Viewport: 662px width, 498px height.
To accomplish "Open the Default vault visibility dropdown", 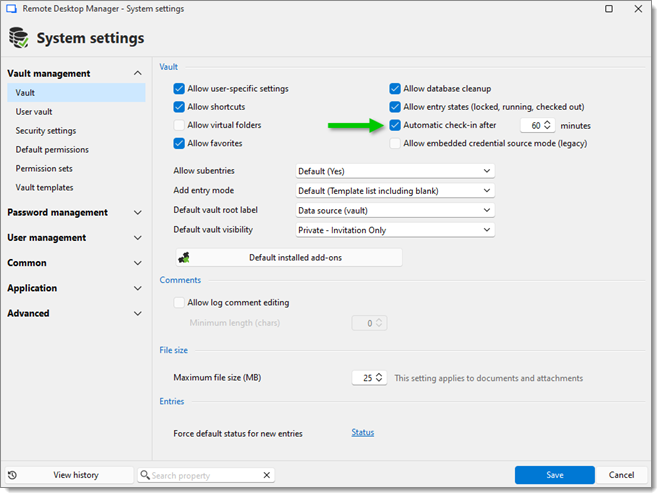I will tap(395, 229).
